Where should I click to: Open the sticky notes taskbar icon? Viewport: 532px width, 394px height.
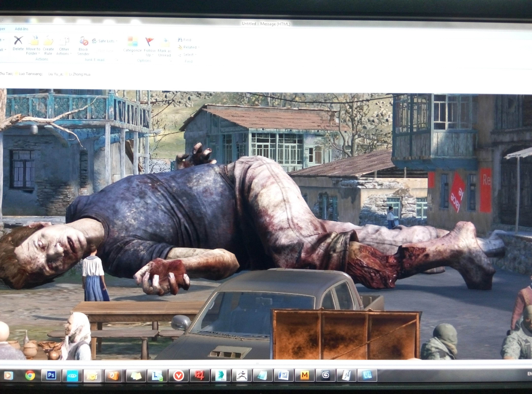pos(136,376)
